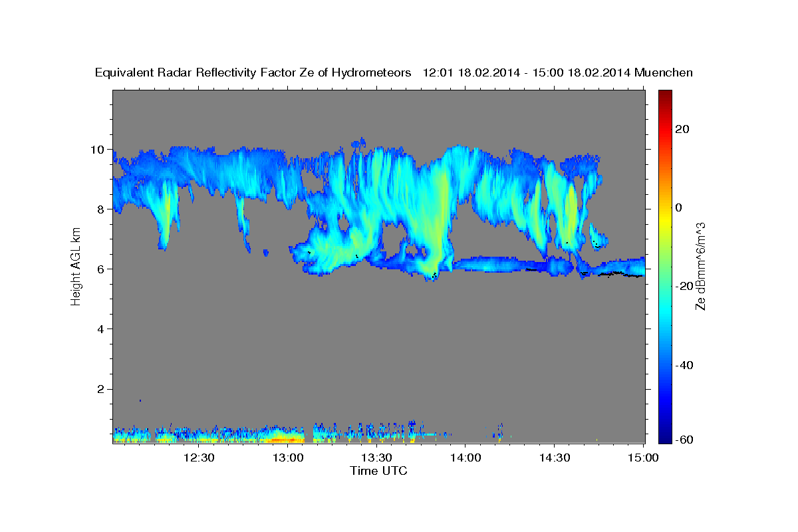Screen dimensions: 798x532
Task: Click the '13:30' time tick label
Action: coord(376,458)
